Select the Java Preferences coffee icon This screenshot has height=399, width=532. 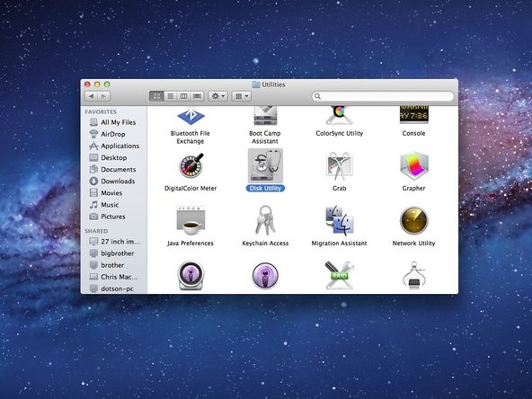pyautogui.click(x=191, y=220)
